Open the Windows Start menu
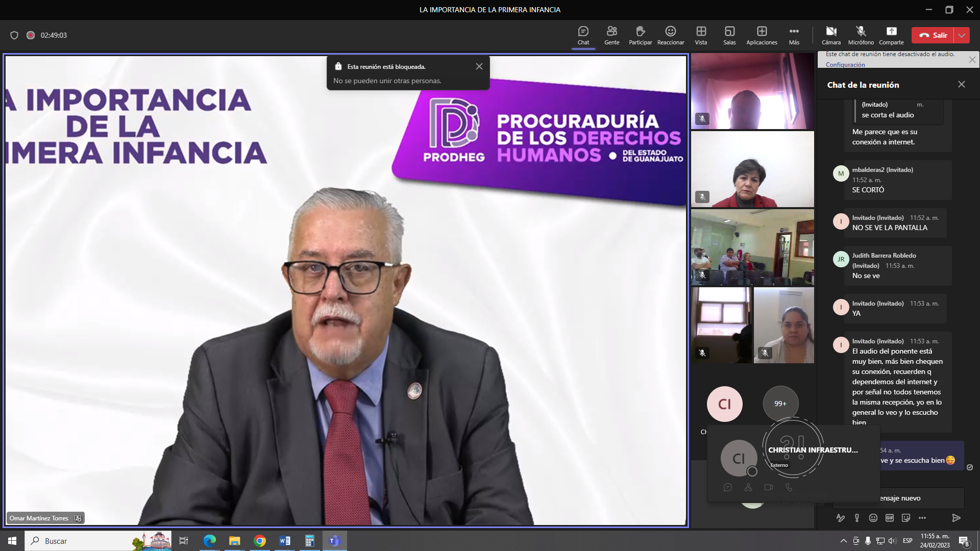 pyautogui.click(x=12, y=541)
